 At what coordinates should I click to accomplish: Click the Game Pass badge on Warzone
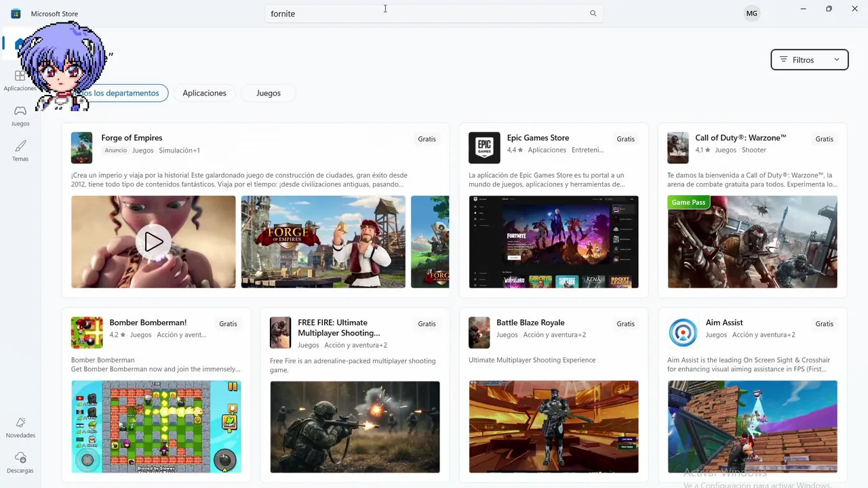pos(688,202)
